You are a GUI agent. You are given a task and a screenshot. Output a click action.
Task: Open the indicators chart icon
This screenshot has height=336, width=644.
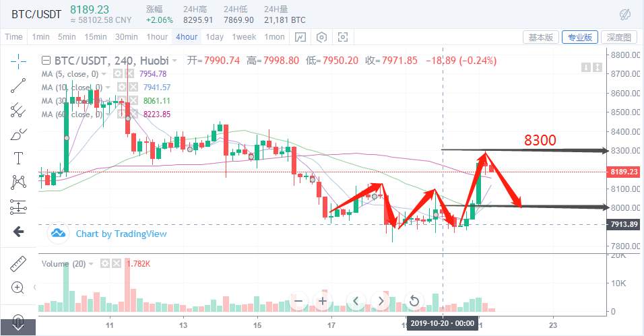click(x=300, y=37)
